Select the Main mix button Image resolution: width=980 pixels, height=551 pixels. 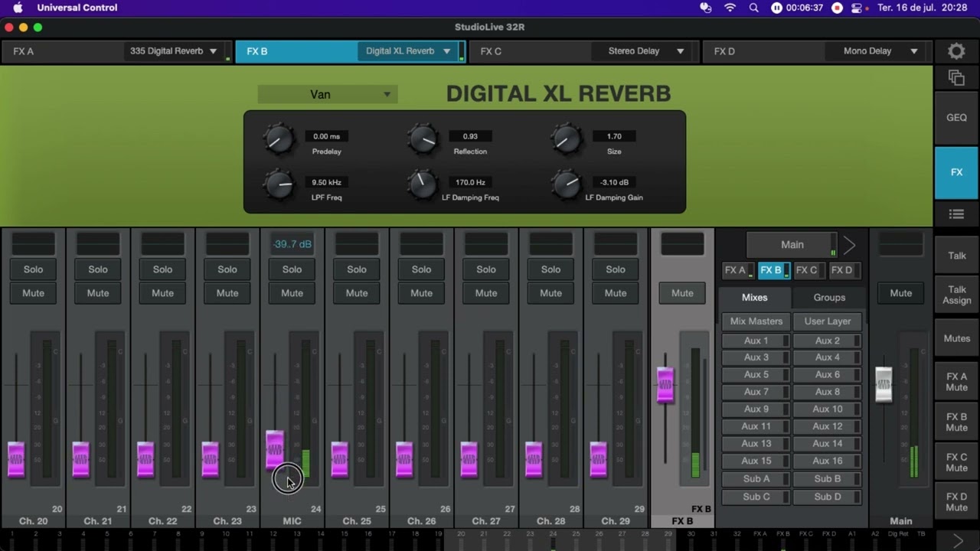click(x=792, y=245)
